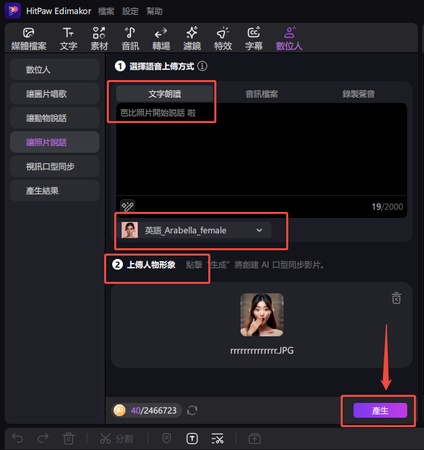The height and width of the screenshot is (450, 424).
Task: Click the info icon beside 選擇語音上傳方式
Action: (x=202, y=66)
